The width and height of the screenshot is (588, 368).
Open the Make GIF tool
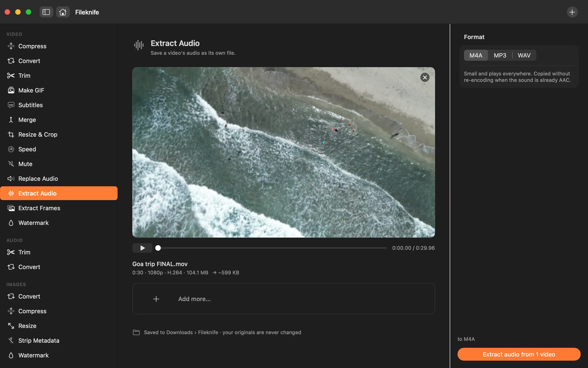(59, 90)
